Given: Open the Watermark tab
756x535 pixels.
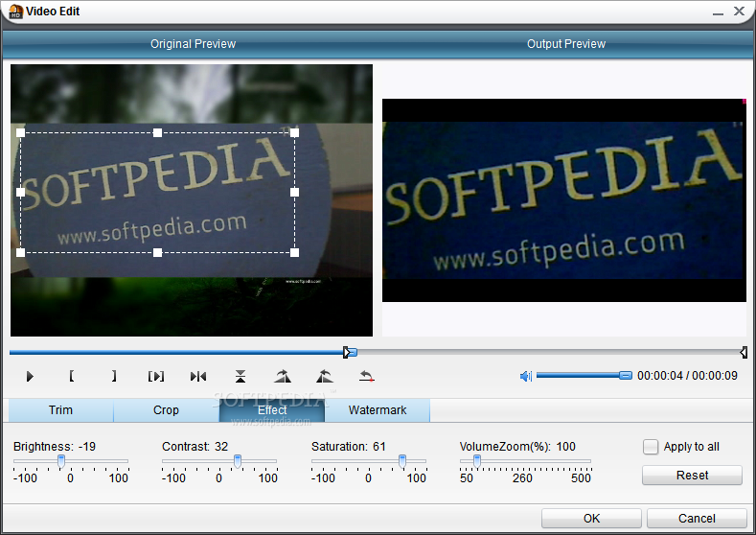Looking at the screenshot, I should click(x=378, y=410).
